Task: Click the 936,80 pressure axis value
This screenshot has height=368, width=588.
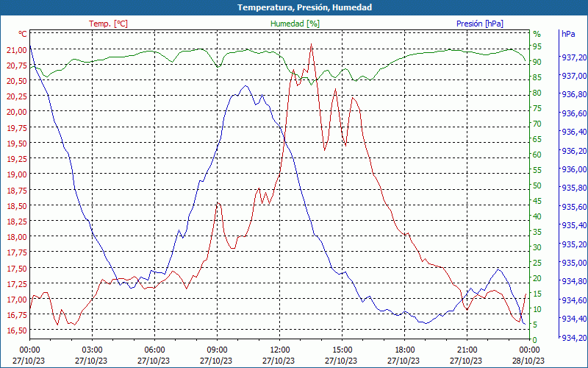Action: (x=574, y=94)
